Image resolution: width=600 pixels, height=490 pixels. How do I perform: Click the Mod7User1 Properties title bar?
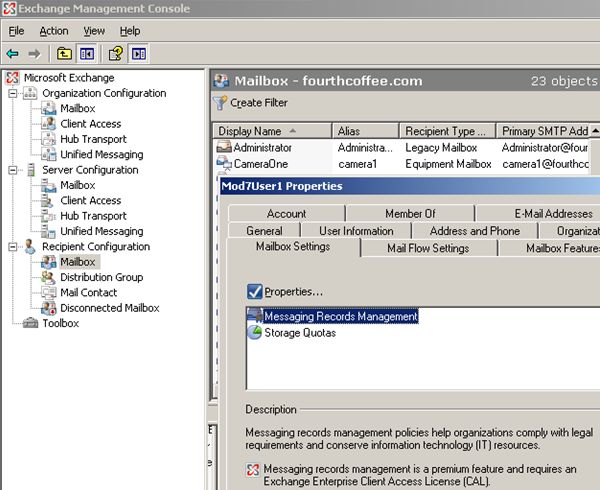coord(410,186)
